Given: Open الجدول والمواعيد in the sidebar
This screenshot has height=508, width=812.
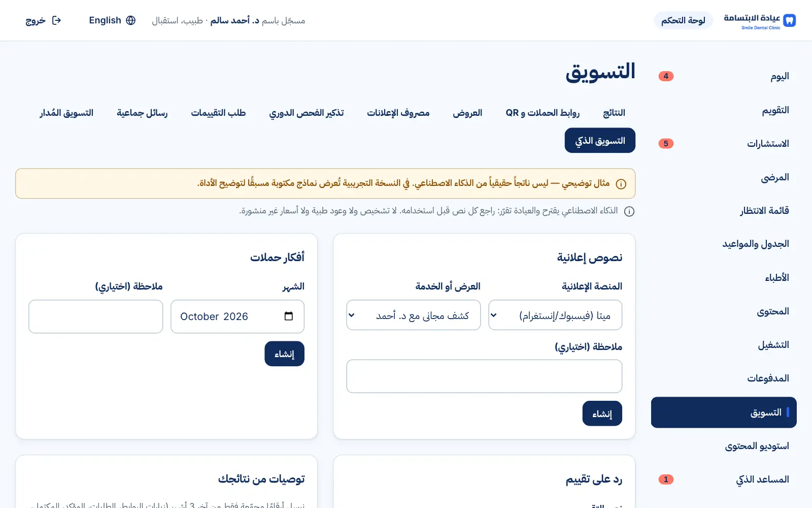Looking at the screenshot, I should point(724,244).
